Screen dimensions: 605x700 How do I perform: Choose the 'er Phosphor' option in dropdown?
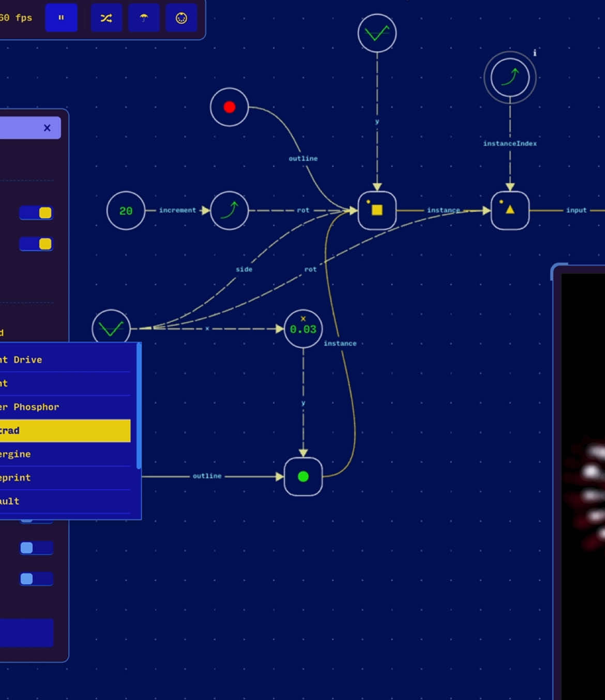65,407
